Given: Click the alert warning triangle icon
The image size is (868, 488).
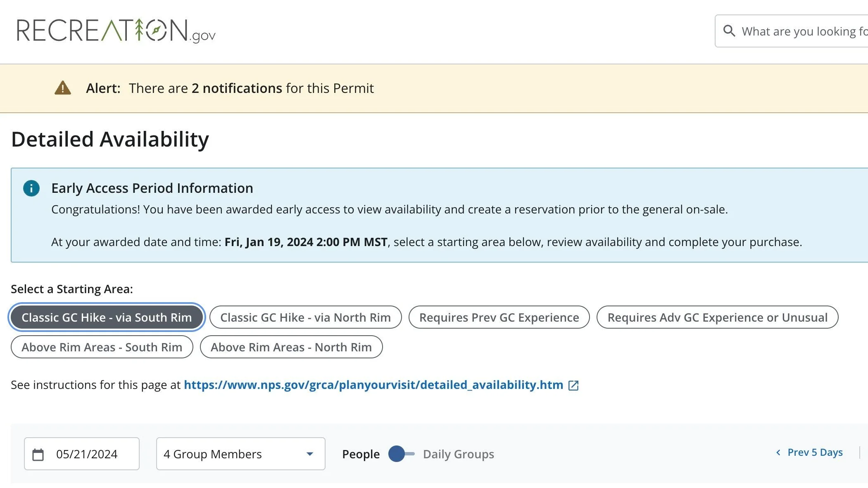Looking at the screenshot, I should pyautogui.click(x=63, y=88).
